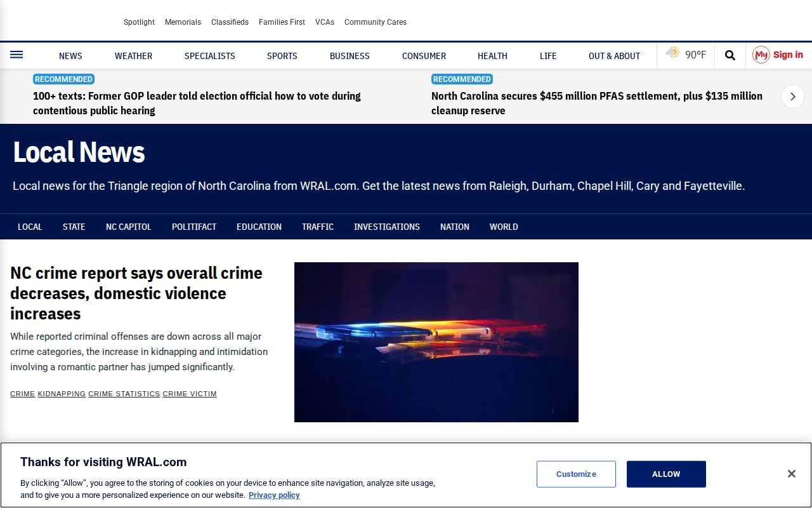This screenshot has width=812, height=508.
Task: Open the WEATHER menu
Action: pos(133,56)
